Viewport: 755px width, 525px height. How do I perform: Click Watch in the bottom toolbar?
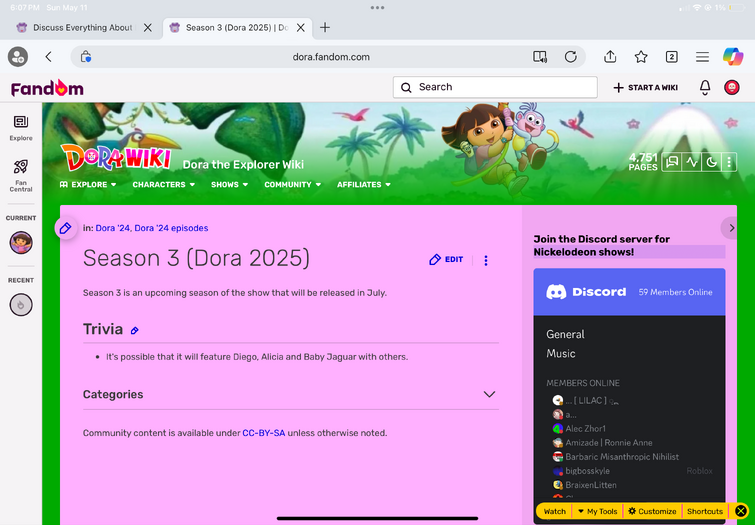click(554, 511)
